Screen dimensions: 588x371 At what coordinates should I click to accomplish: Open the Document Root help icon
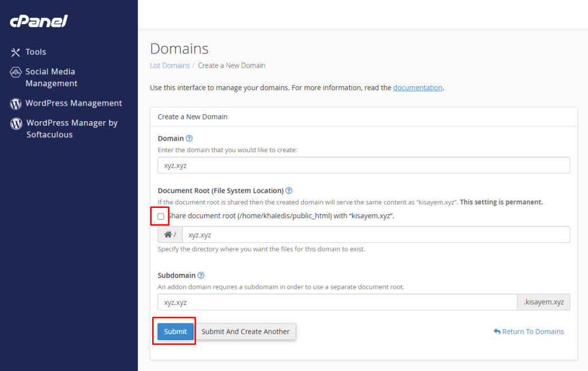pos(289,191)
